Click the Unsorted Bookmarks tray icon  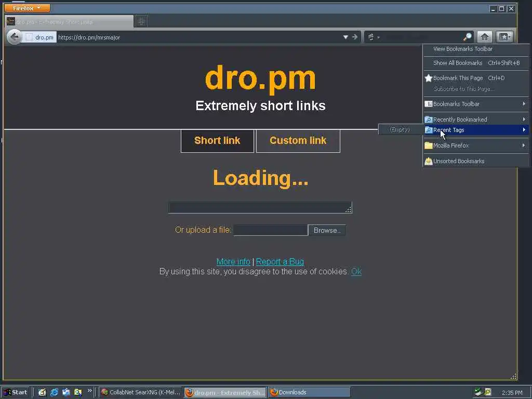tap(429, 161)
